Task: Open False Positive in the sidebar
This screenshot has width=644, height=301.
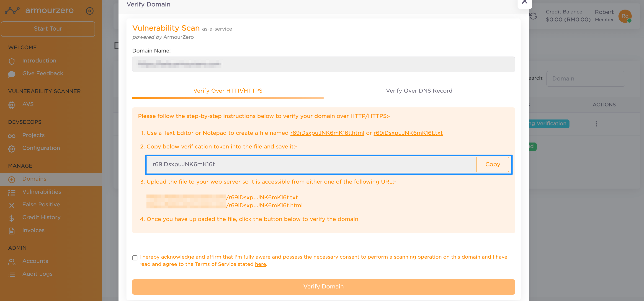Action: point(41,204)
